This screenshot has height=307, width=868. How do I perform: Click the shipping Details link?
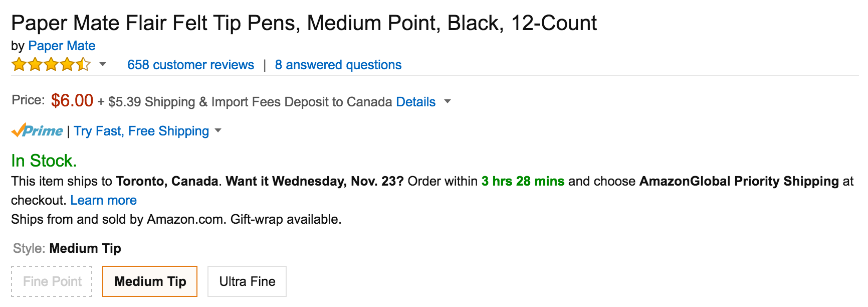coord(415,102)
